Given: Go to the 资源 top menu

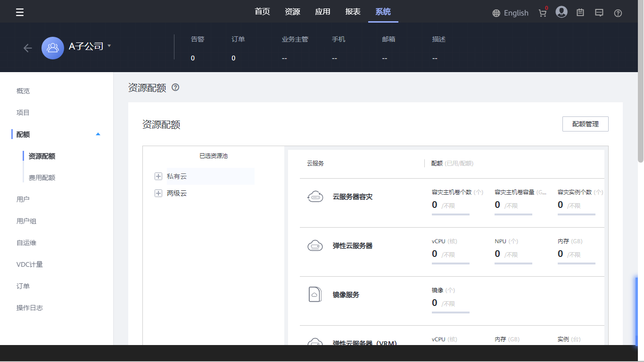Looking at the screenshot, I should tap(292, 12).
